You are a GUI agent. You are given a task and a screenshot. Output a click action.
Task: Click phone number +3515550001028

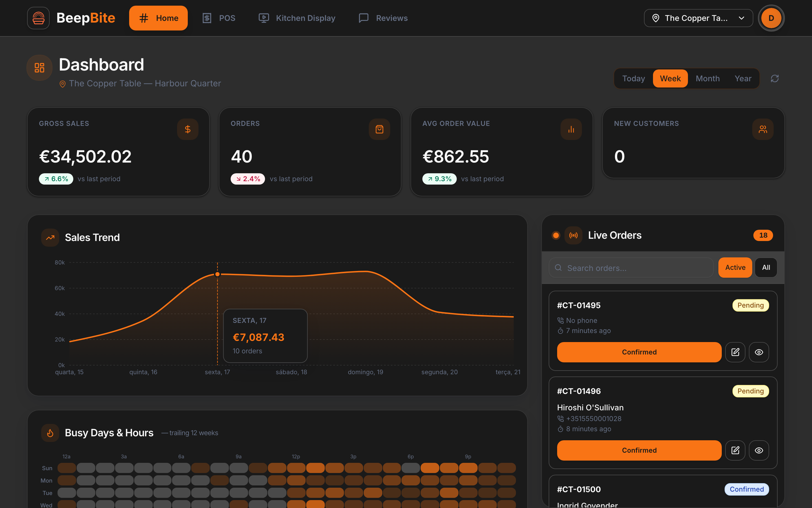pyautogui.click(x=593, y=419)
